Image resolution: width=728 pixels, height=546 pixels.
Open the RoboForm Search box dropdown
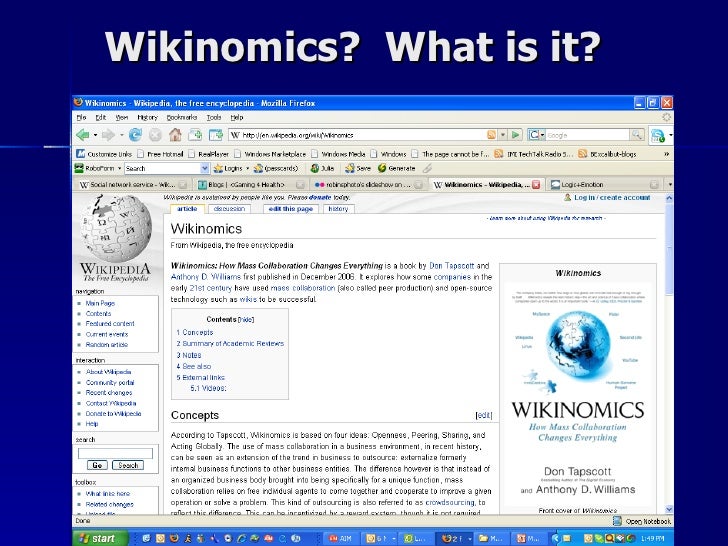click(205, 168)
